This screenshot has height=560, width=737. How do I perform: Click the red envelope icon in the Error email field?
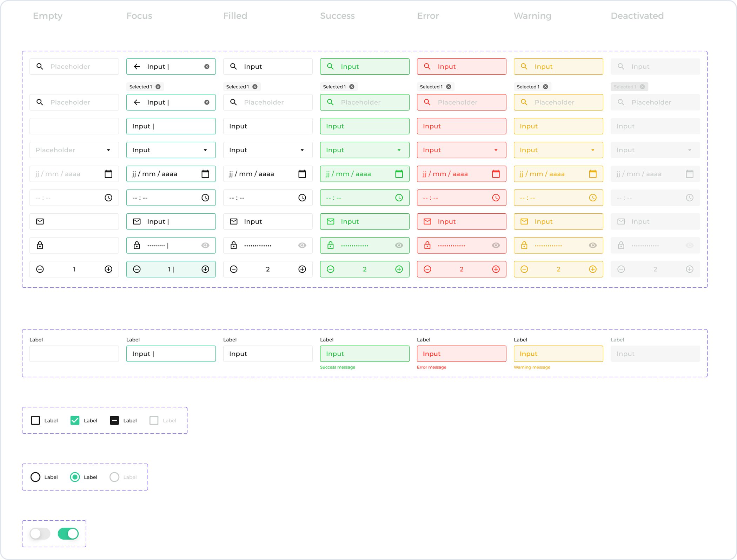(427, 221)
